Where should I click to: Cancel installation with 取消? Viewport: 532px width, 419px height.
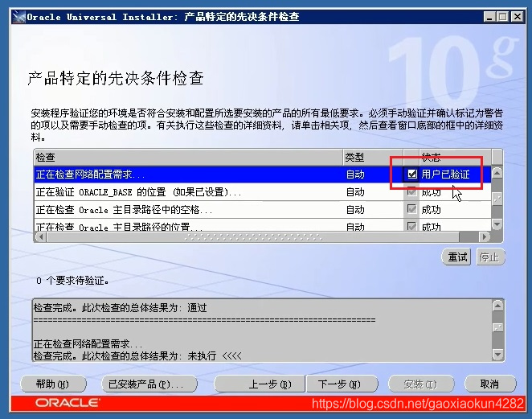tap(490, 384)
